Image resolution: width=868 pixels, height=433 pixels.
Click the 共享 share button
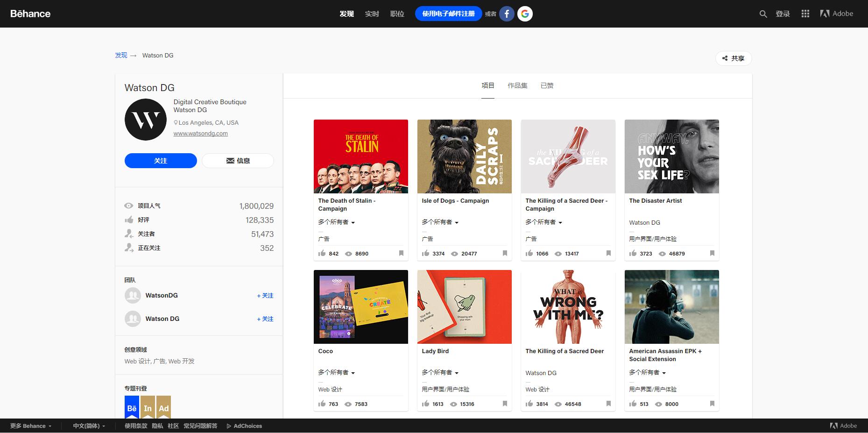(734, 58)
